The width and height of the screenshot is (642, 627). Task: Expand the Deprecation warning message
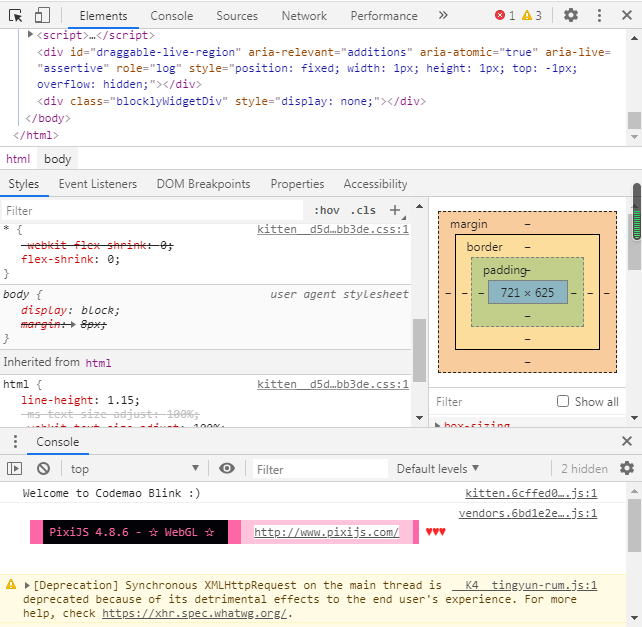point(27,585)
